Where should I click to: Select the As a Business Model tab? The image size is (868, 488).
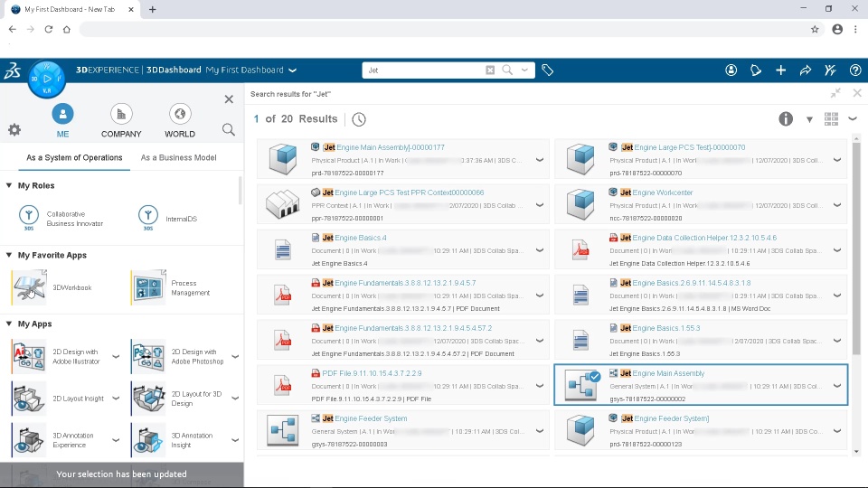point(178,157)
